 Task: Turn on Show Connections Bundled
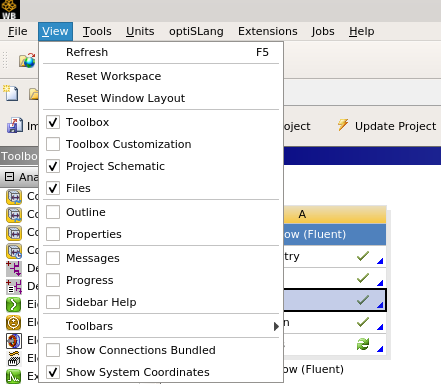pyautogui.click(x=53, y=350)
